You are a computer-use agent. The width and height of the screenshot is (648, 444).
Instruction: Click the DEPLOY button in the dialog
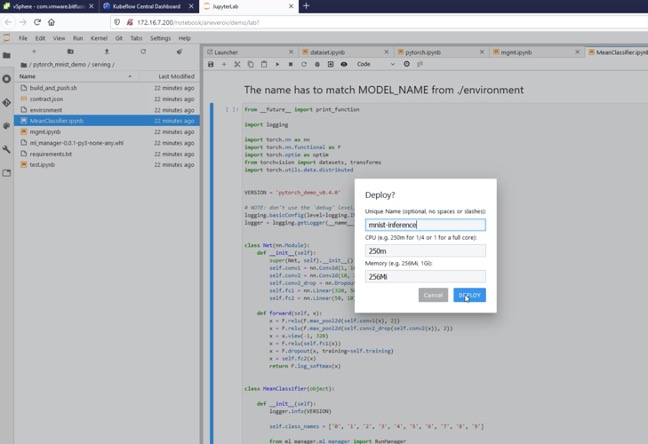(469, 295)
